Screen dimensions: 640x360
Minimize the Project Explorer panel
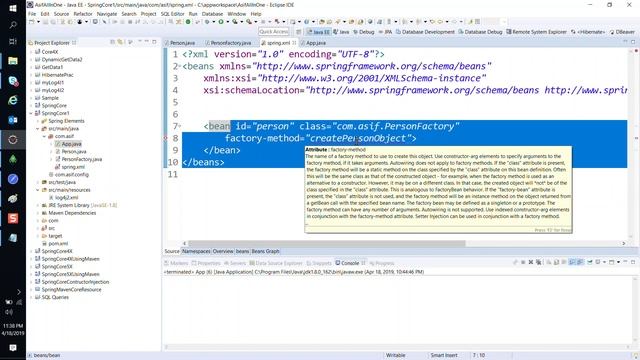[147, 42]
